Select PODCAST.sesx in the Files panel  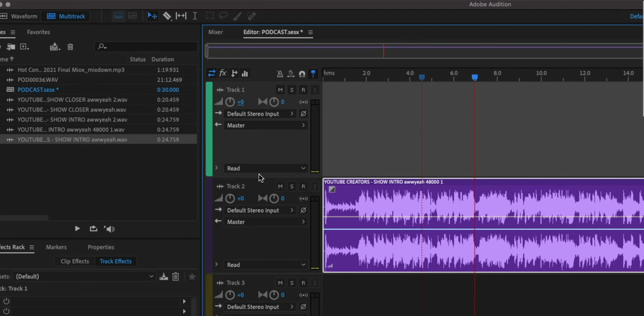pyautogui.click(x=38, y=90)
